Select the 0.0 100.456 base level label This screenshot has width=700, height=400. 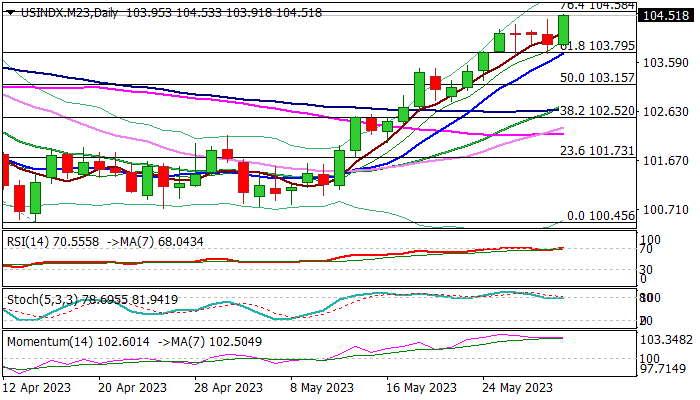[601, 216]
